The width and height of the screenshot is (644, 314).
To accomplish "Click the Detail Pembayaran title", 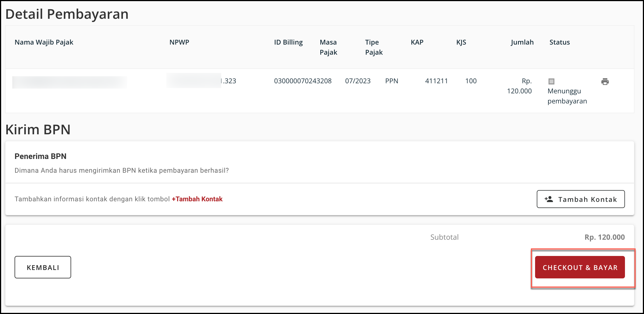I will [x=67, y=14].
